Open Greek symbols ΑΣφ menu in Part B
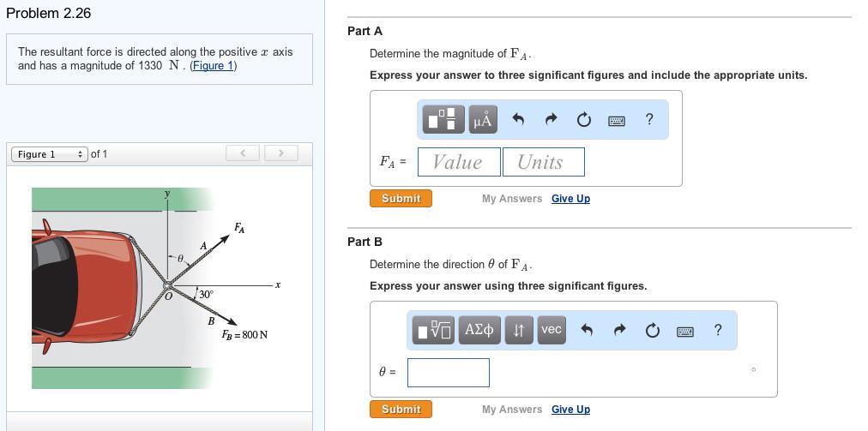 pyautogui.click(x=480, y=330)
